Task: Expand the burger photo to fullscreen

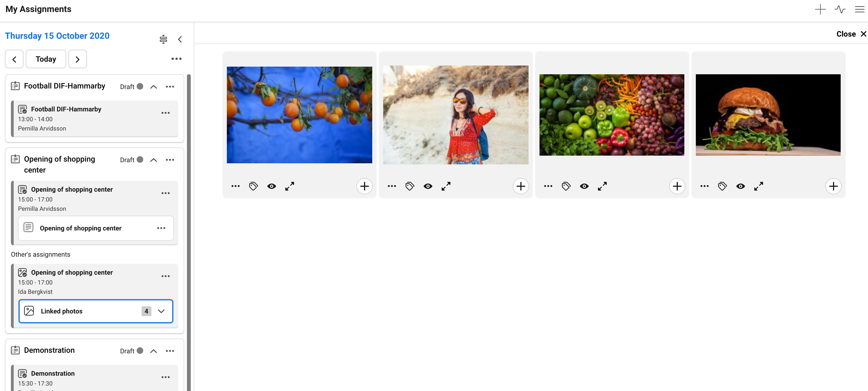Action: (x=758, y=186)
